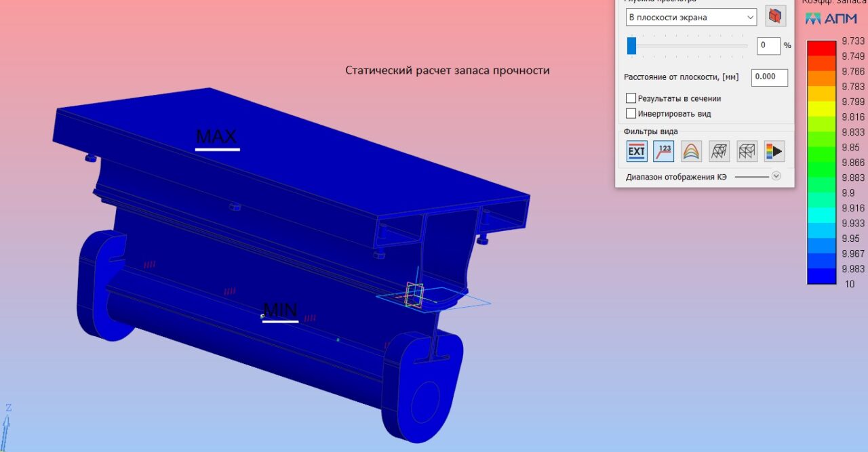The image size is (868, 452).
Task: Open the 'В плоскости экрана' dropdown
Action: click(x=691, y=17)
